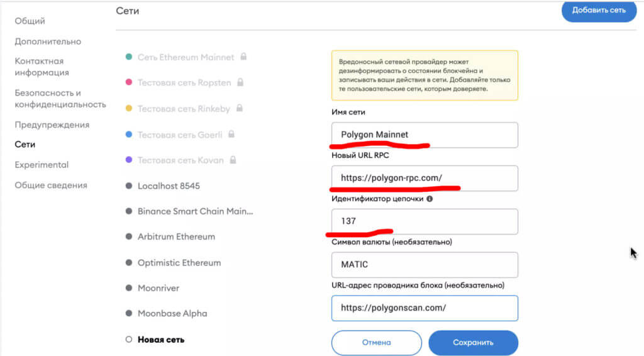This screenshot has width=644, height=356.
Task: Cancel network editing with Отмена
Action: [x=377, y=343]
